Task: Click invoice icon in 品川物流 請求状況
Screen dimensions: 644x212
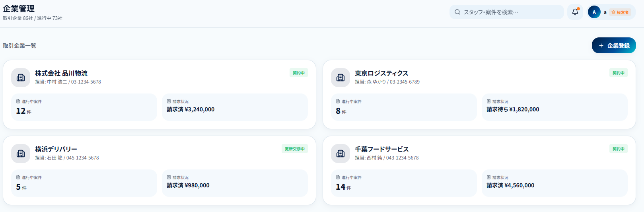Action: click(169, 101)
